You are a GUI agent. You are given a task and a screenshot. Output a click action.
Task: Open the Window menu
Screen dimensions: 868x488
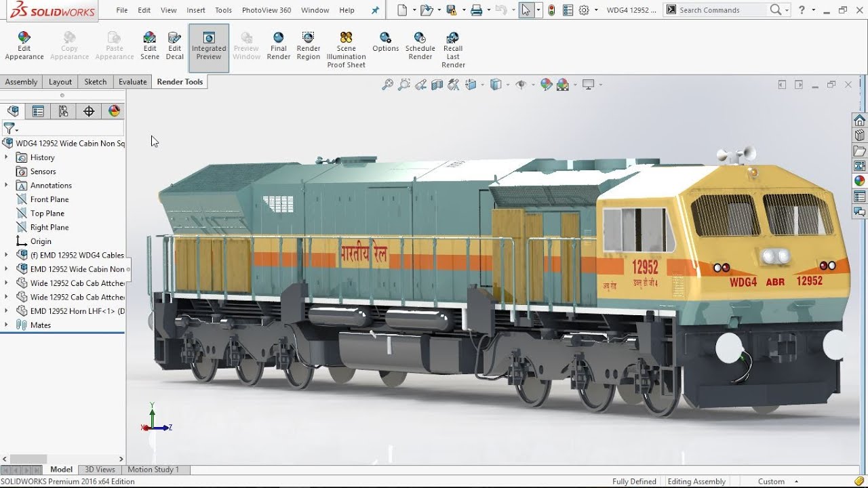(315, 10)
